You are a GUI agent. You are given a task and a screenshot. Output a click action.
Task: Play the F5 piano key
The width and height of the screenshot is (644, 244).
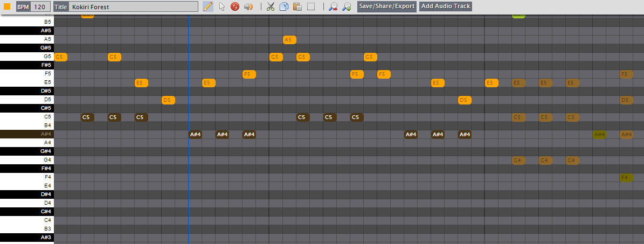pyautogui.click(x=27, y=74)
